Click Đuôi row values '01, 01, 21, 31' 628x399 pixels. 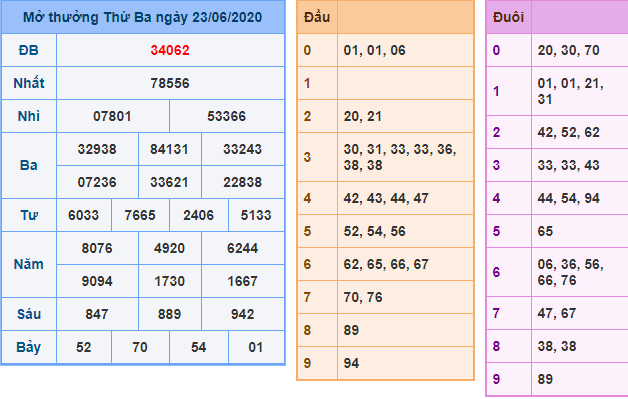coord(570,91)
